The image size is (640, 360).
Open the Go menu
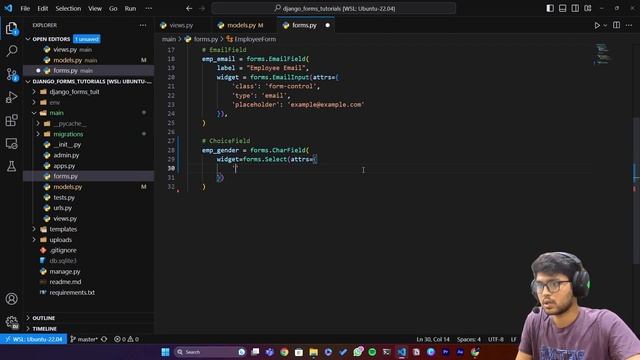pyautogui.click(x=113, y=9)
